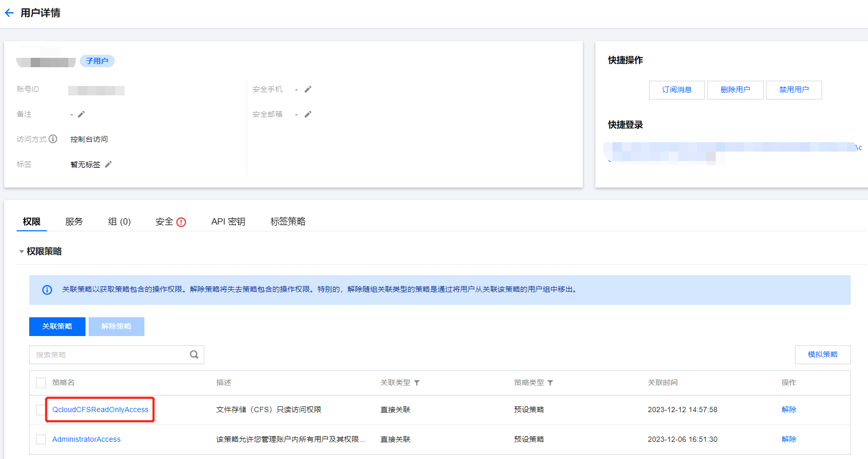The width and height of the screenshot is (868, 459).
Task: Click the back arrow next to 用户详情
Action: pyautogui.click(x=9, y=13)
